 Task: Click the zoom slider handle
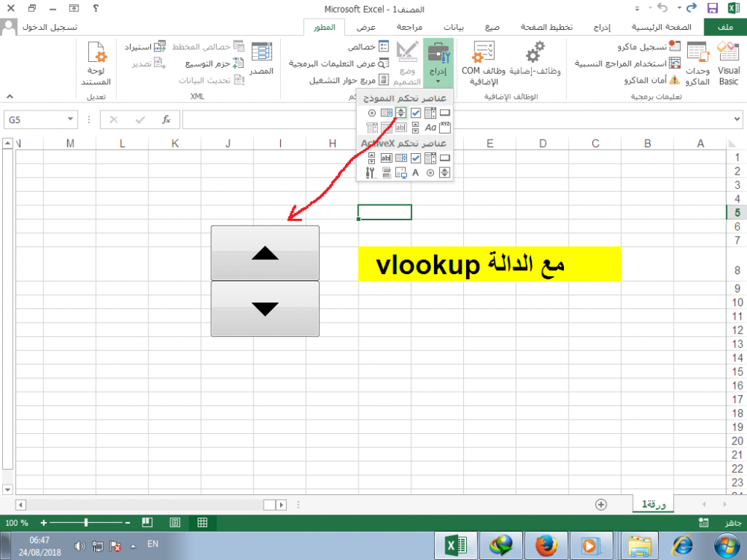(87, 523)
